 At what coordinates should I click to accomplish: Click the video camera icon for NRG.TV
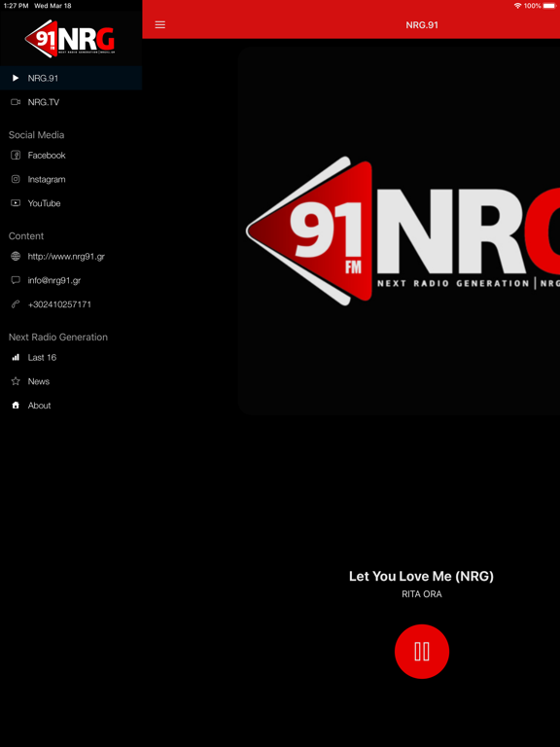pos(16,102)
